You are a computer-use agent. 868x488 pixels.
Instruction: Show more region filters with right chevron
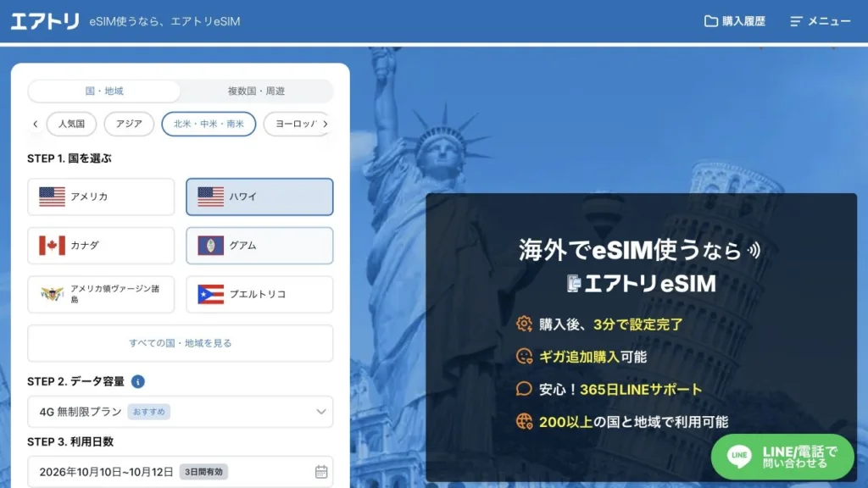325,124
